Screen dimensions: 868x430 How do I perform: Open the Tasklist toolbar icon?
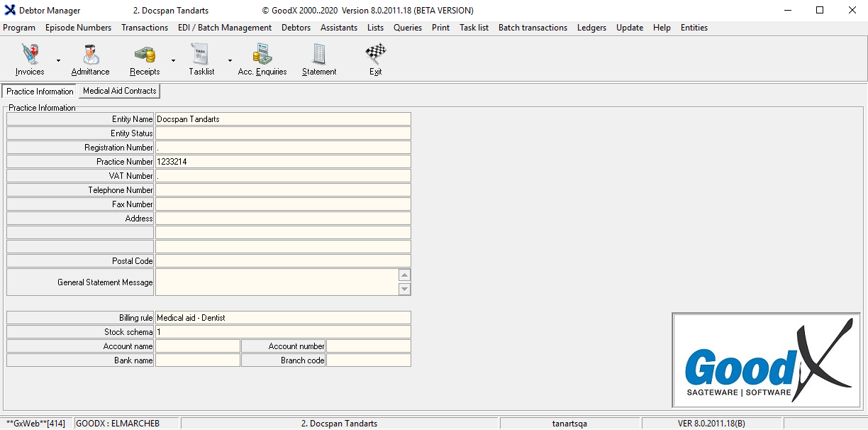[201, 55]
